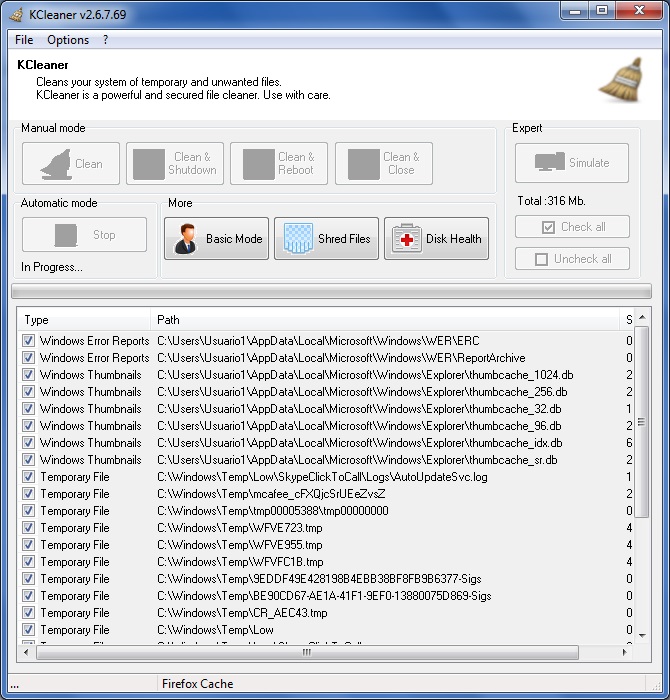Click Clean & Reboot button
This screenshot has height=700, width=670.
pos(279,163)
